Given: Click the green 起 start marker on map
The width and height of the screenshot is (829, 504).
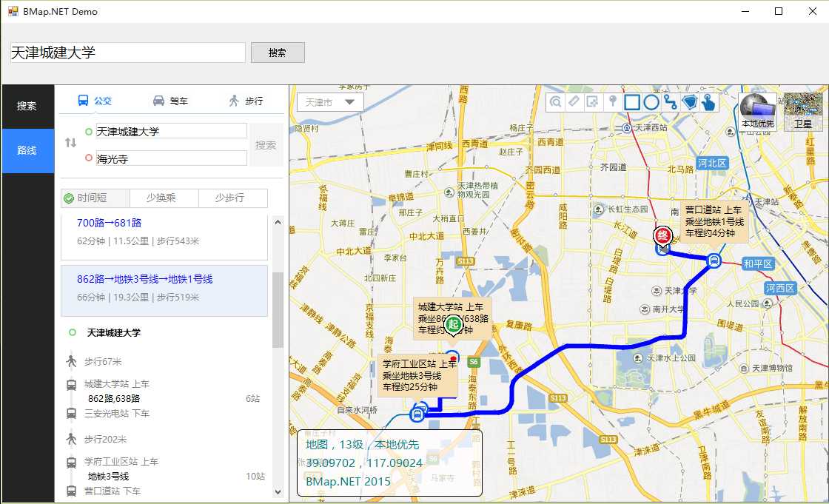Looking at the screenshot, I should pyautogui.click(x=453, y=324).
